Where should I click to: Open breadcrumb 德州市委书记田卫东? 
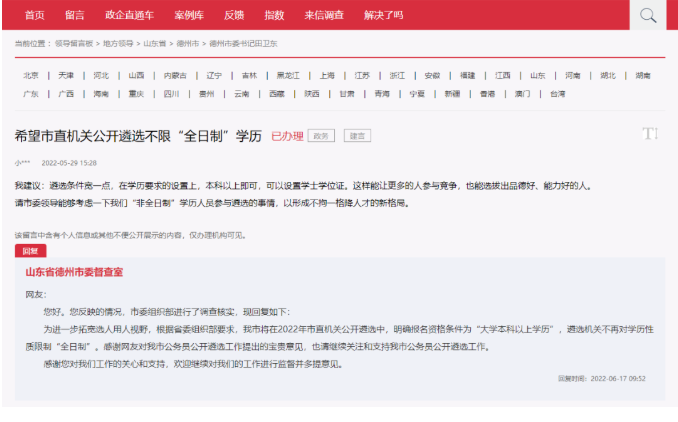[243, 44]
